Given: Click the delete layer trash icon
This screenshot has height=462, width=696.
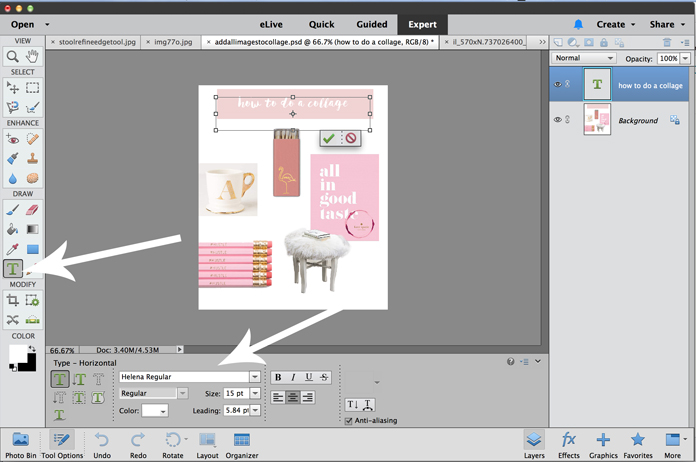Looking at the screenshot, I should pos(668,42).
